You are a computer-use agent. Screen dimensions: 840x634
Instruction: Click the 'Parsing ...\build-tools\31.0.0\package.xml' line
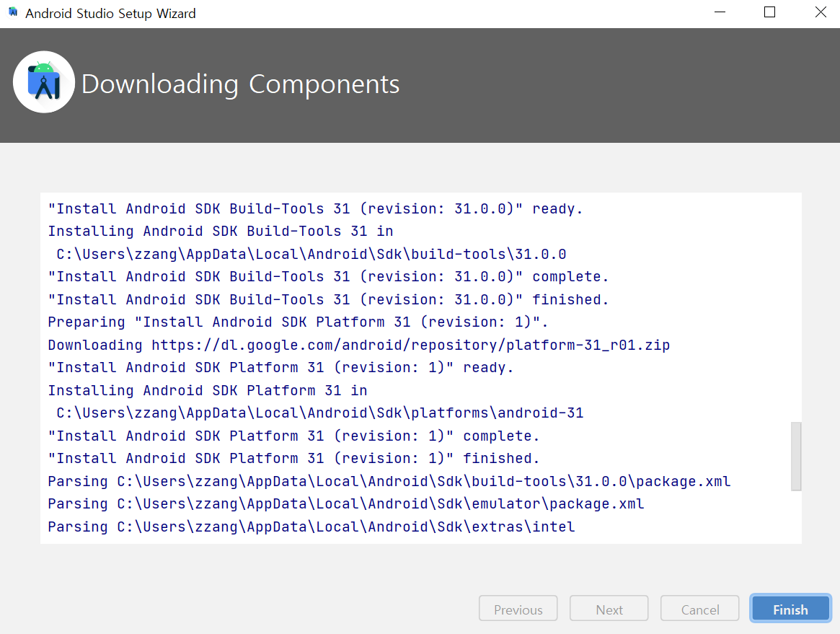[389, 481]
